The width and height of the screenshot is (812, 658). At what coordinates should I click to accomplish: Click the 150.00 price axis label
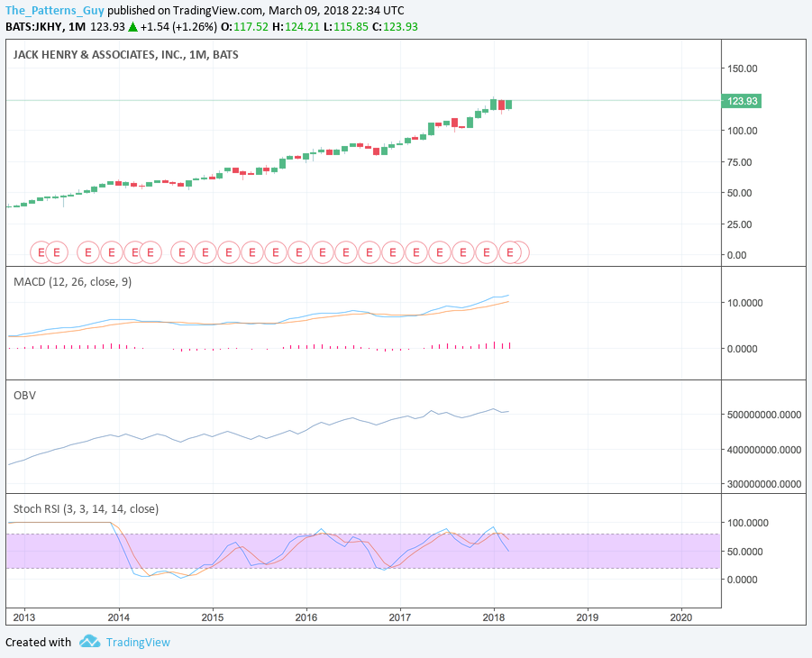point(742,69)
